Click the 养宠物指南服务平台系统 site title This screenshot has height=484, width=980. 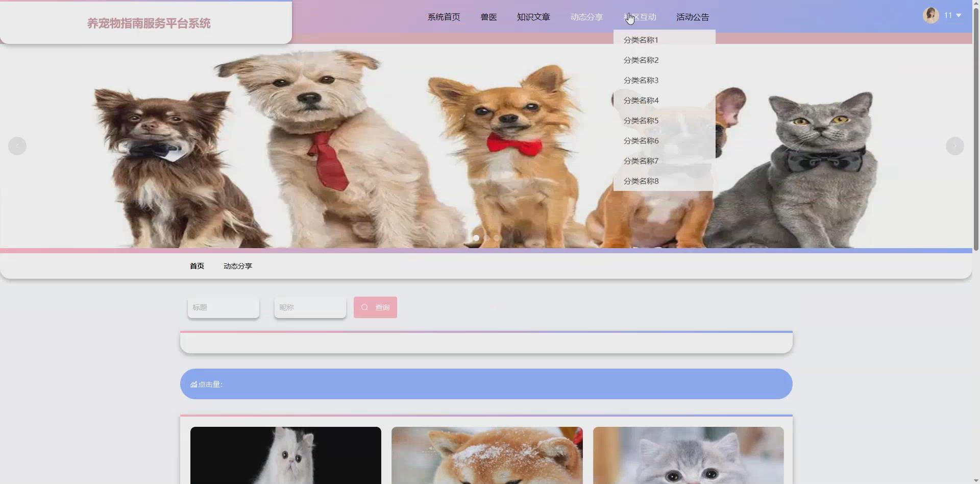[x=149, y=22]
